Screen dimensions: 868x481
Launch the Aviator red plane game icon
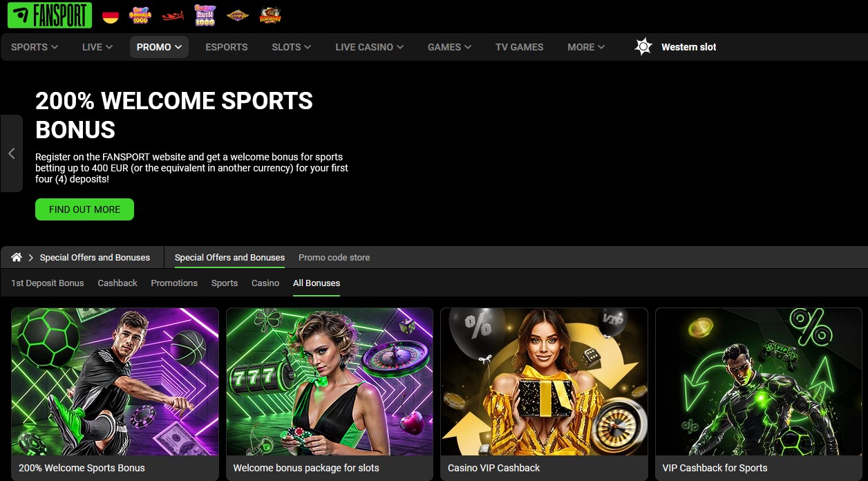pyautogui.click(x=173, y=15)
